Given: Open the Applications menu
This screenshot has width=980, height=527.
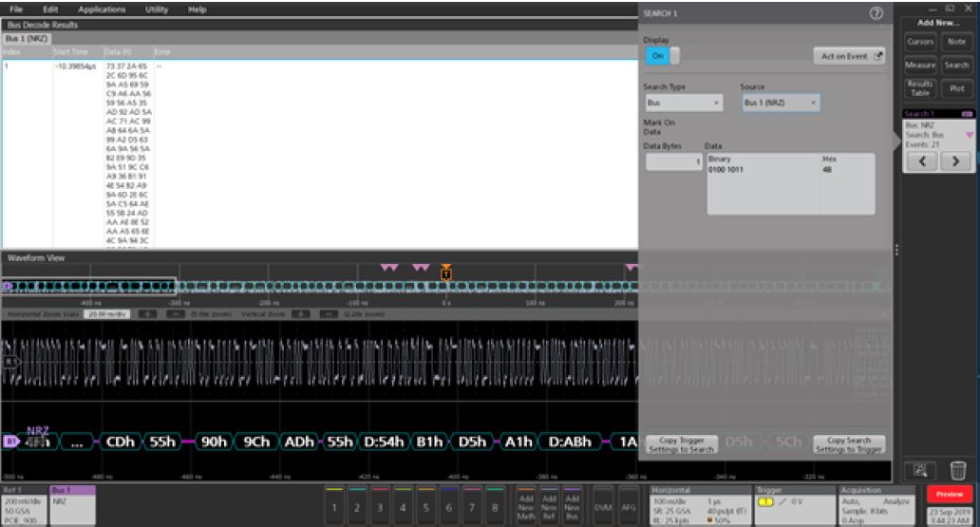Looking at the screenshot, I should (x=100, y=9).
